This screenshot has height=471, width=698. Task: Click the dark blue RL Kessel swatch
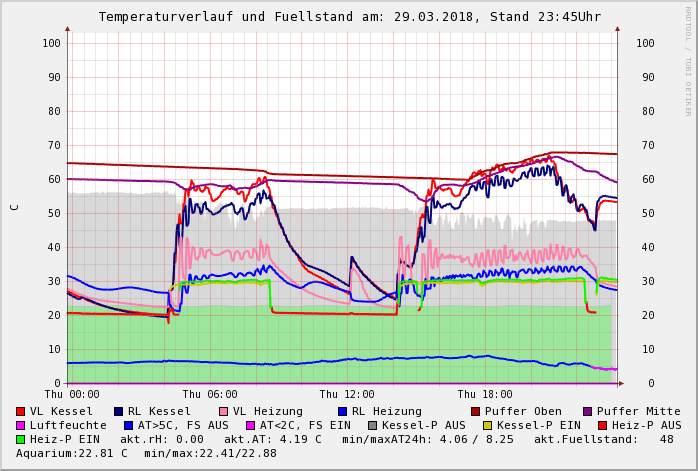click(x=119, y=411)
